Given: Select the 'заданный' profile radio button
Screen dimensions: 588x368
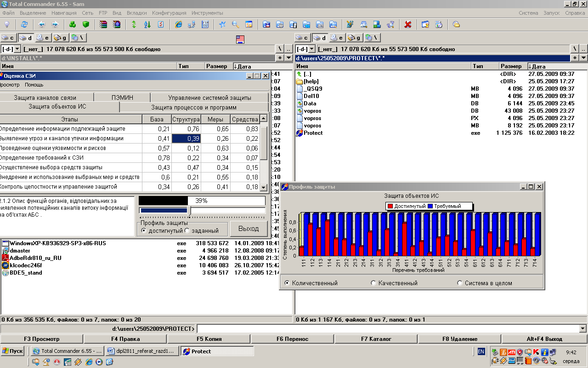Looking at the screenshot, I should point(187,230).
